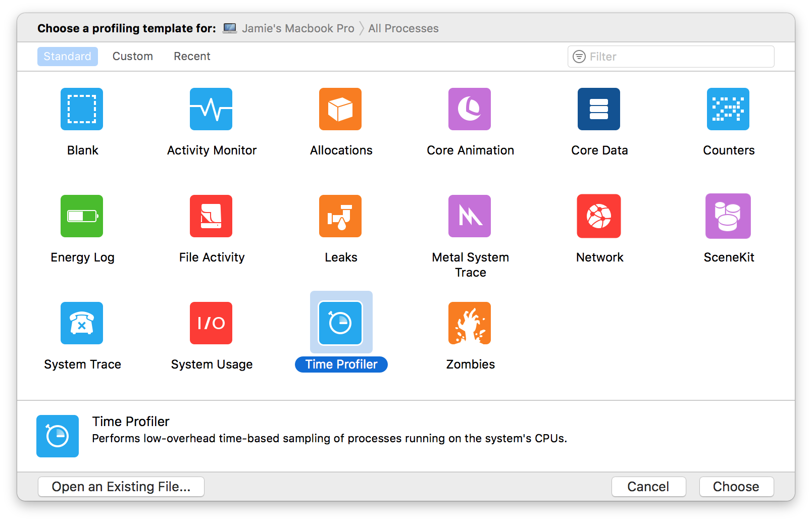Click the Allocations label text
Screen dimensions: 812x522
(341, 150)
